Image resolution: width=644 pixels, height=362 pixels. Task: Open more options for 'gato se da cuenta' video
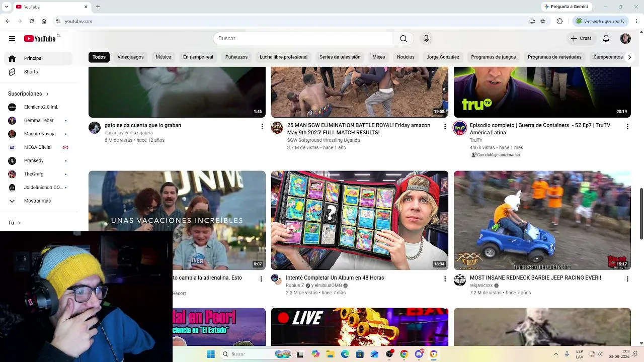262,126
